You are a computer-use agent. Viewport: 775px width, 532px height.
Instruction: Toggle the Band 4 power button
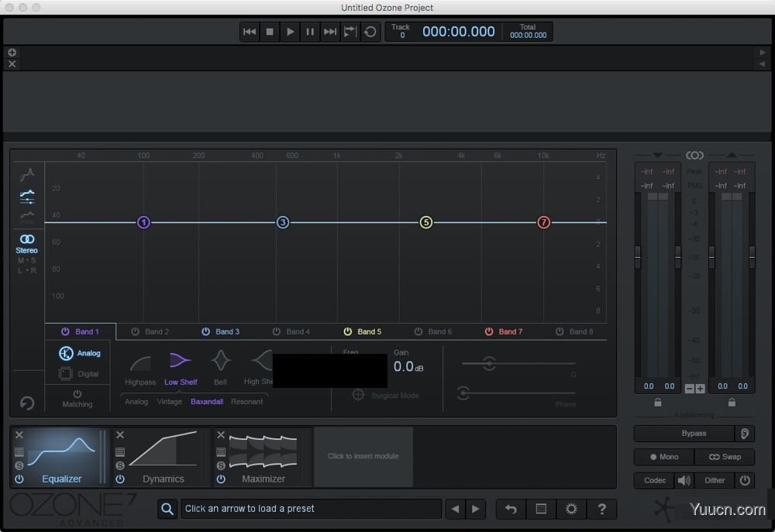tap(277, 331)
